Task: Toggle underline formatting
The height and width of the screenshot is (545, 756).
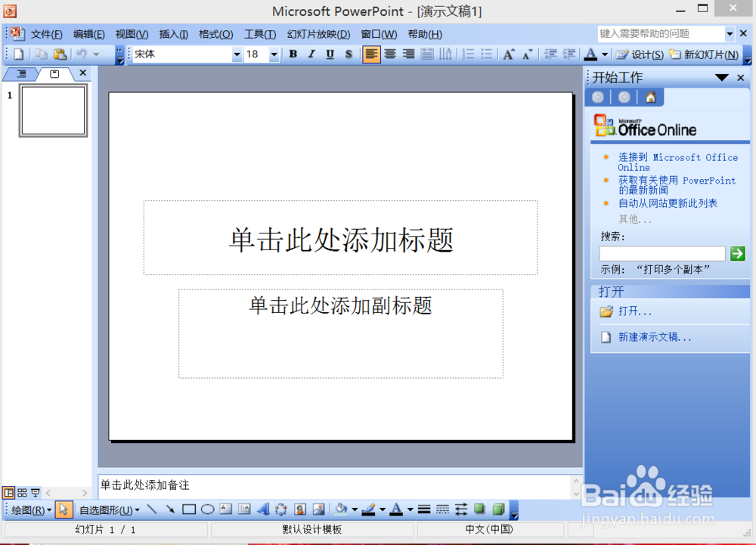Action: (329, 54)
